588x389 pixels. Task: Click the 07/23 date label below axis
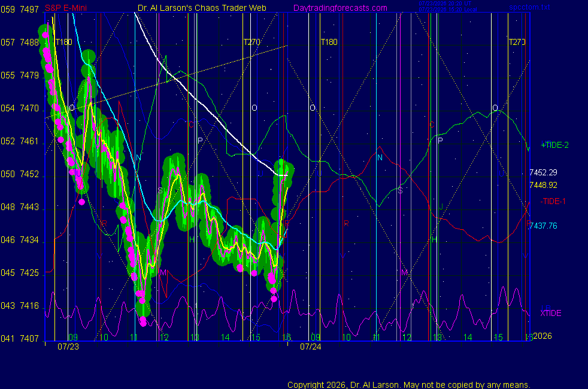(x=68, y=347)
